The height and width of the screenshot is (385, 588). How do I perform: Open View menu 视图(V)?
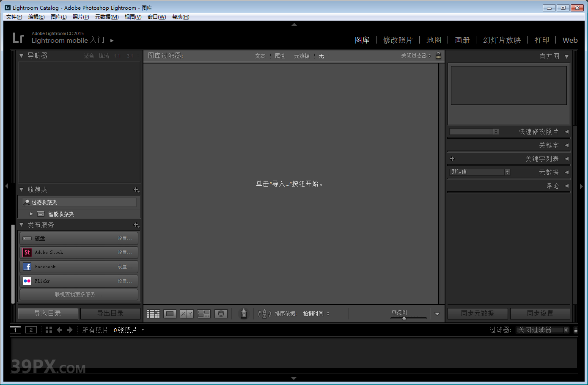tap(133, 17)
